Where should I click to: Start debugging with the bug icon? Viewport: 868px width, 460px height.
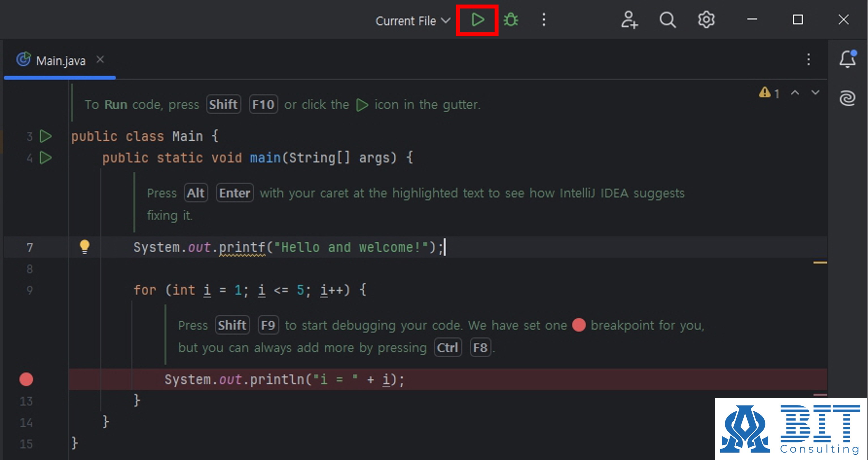[511, 20]
